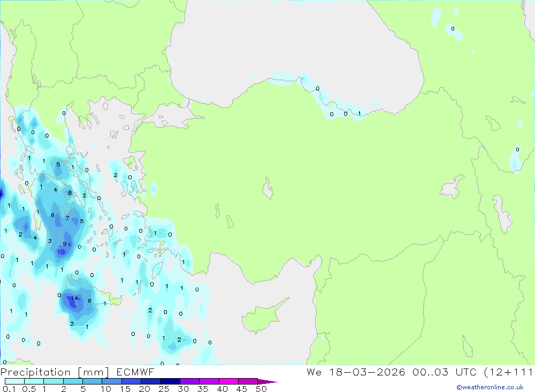Viewport: 535px width, 392px height.
Task: Click the 15–20 mm legend swatch
Action: point(132,381)
